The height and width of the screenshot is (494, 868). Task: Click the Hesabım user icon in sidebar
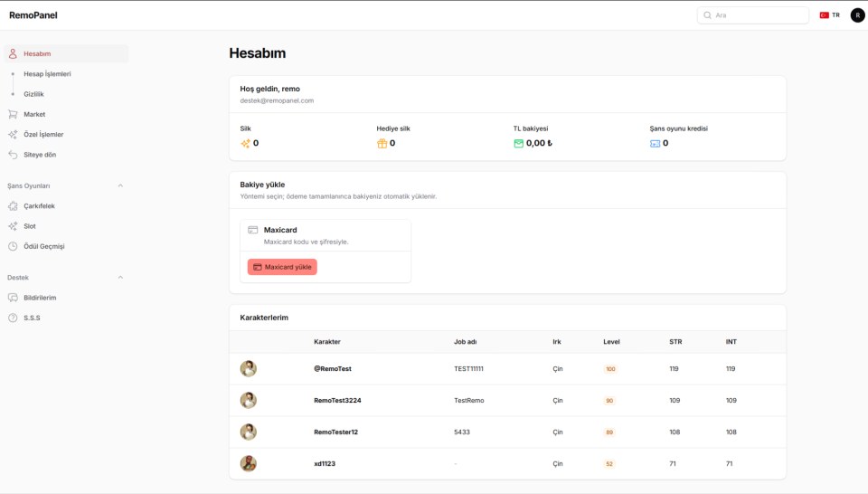click(13, 53)
